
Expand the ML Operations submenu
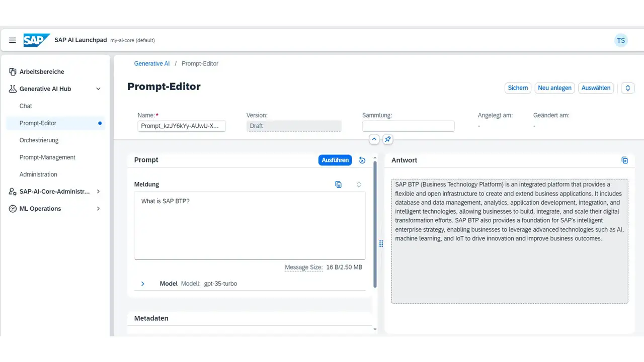pyautogui.click(x=98, y=209)
